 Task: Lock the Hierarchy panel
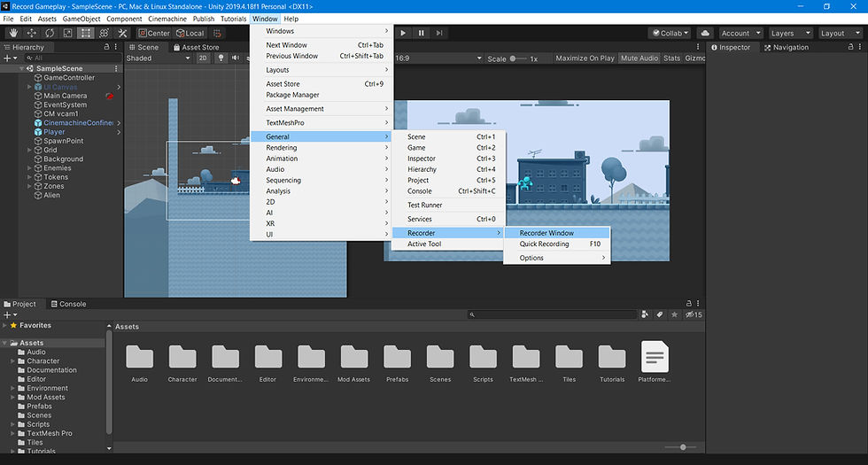click(x=107, y=47)
